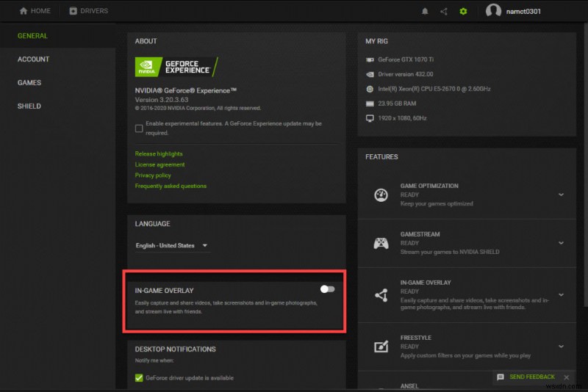Open Shield settings in sidebar
Image resolution: width=588 pixels, height=392 pixels.
29,106
